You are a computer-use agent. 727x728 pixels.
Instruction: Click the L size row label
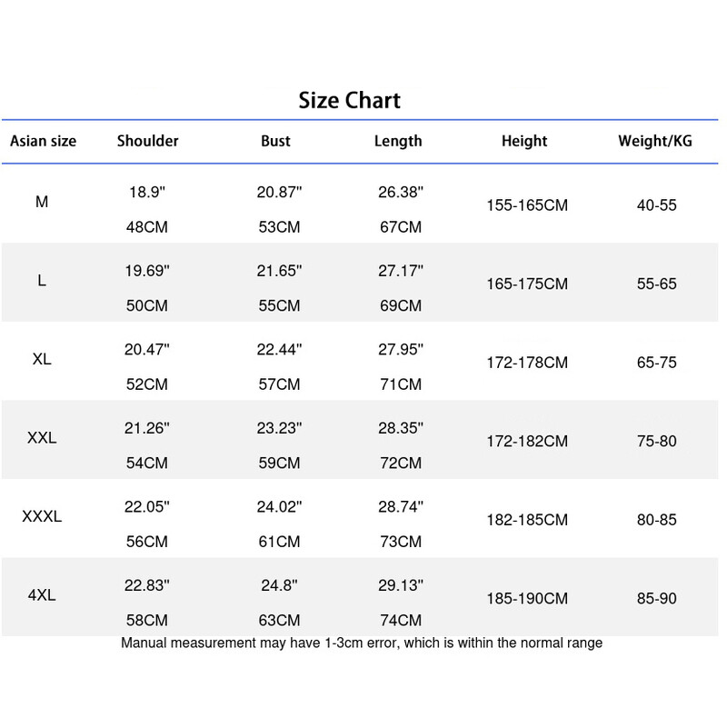tap(42, 281)
